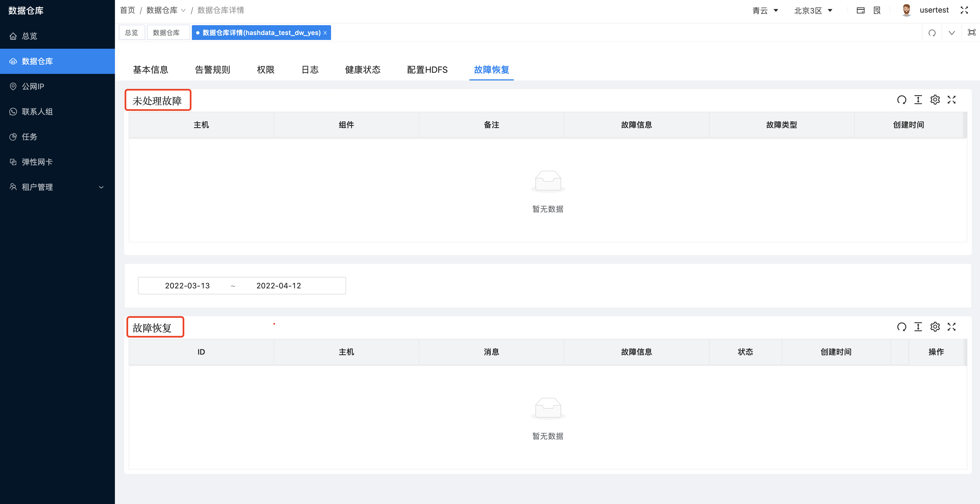Refresh the 故障恢复 table
This screenshot has height=504, width=980.
coord(902,327)
